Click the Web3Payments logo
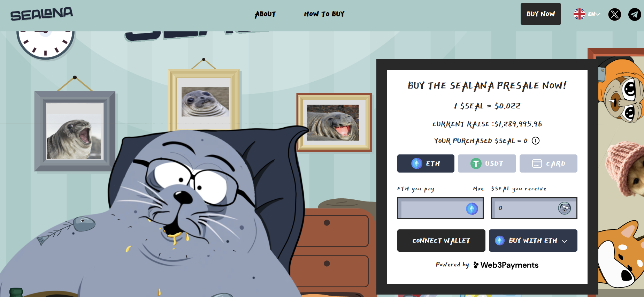 coord(506,265)
